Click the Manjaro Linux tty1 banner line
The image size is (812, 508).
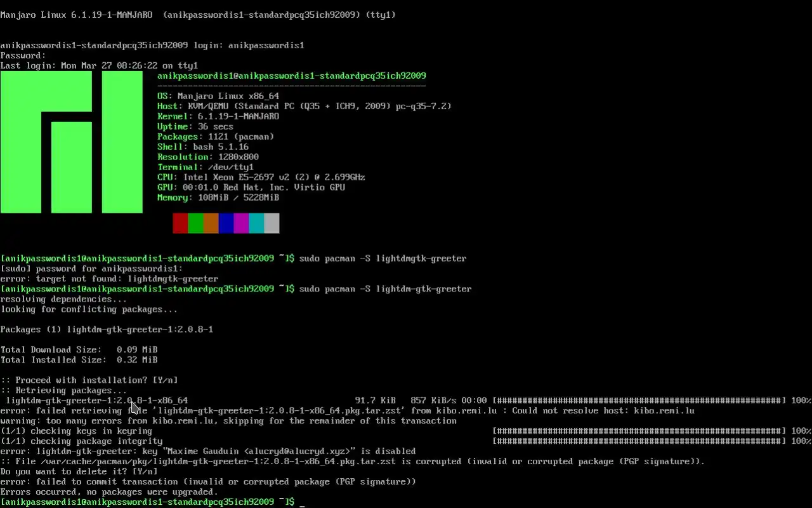coord(198,15)
